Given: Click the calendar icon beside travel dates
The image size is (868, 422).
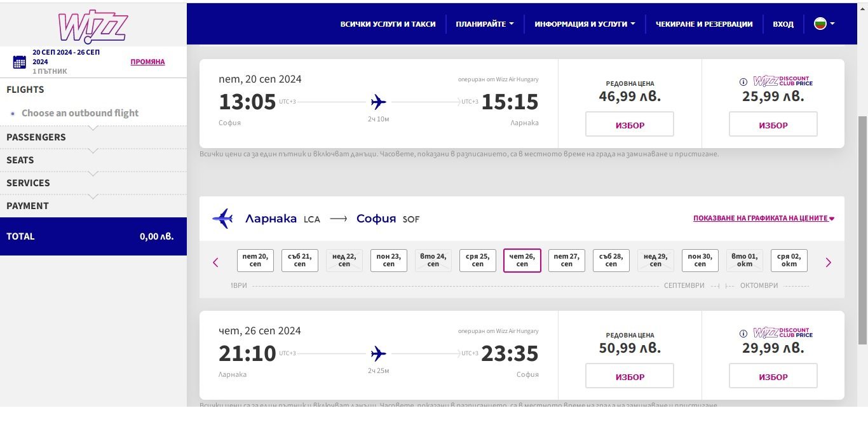Looking at the screenshot, I should pos(20,62).
